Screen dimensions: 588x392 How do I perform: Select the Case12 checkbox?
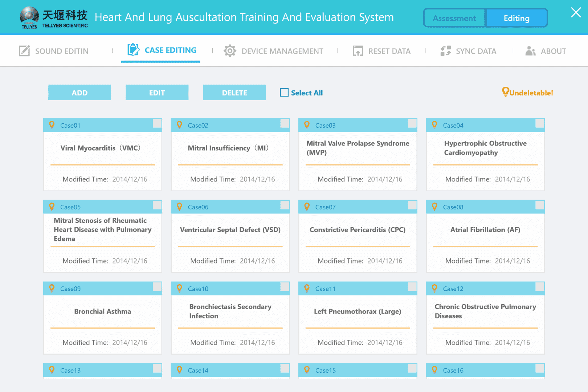point(540,287)
